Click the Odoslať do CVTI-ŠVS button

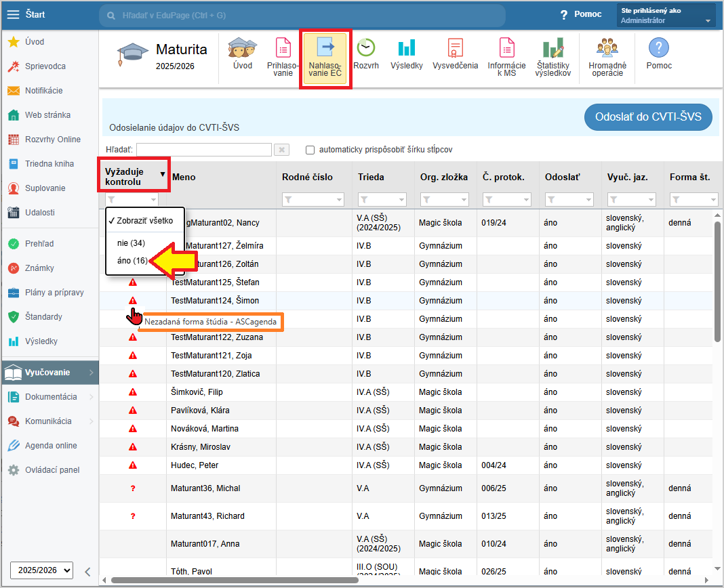(x=649, y=117)
